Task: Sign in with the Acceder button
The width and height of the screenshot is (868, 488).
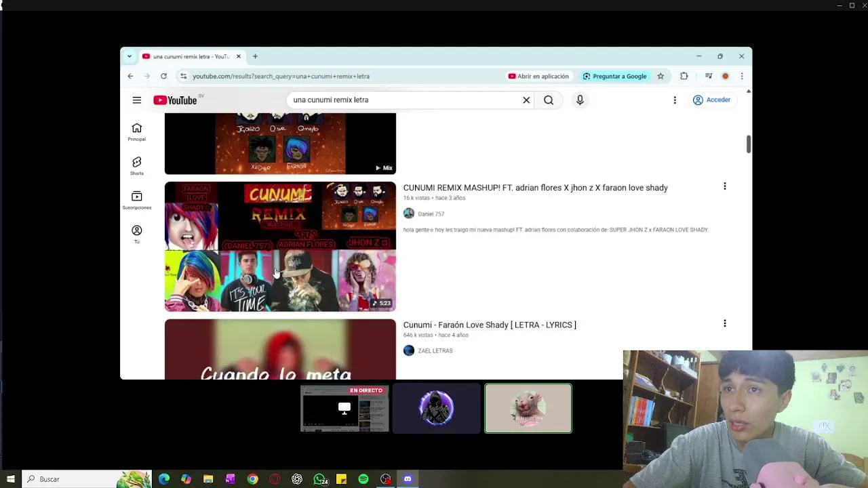Action: [x=711, y=100]
